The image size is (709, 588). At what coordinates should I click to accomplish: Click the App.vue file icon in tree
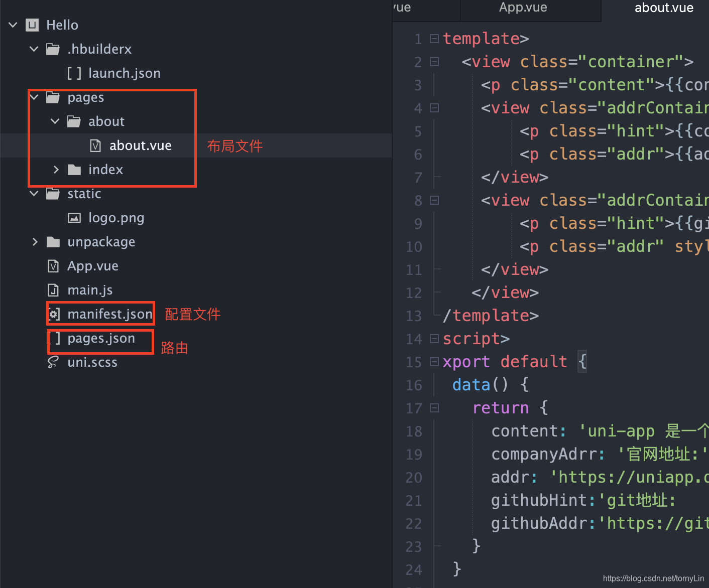pos(53,266)
